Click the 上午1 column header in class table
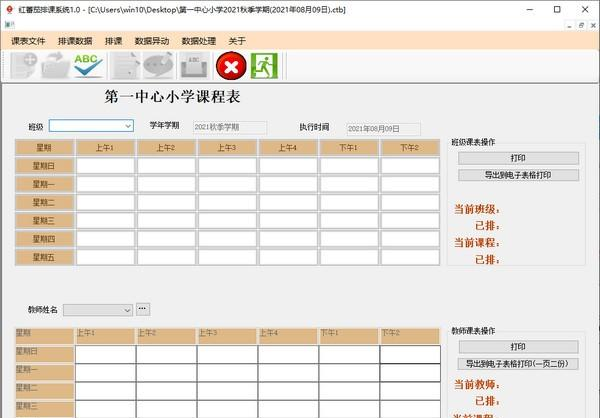The width and height of the screenshot is (600, 418). pos(105,147)
